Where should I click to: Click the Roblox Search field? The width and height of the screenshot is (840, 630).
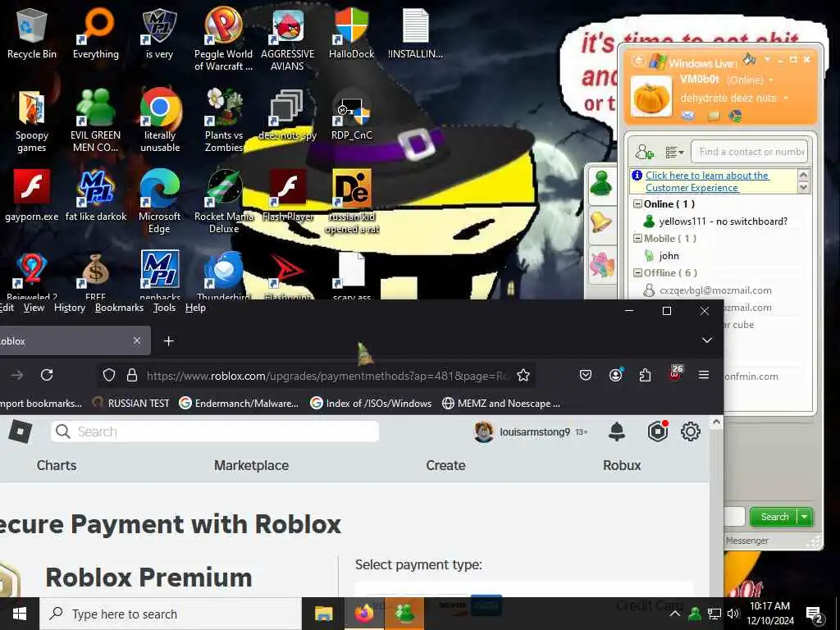coord(215,431)
